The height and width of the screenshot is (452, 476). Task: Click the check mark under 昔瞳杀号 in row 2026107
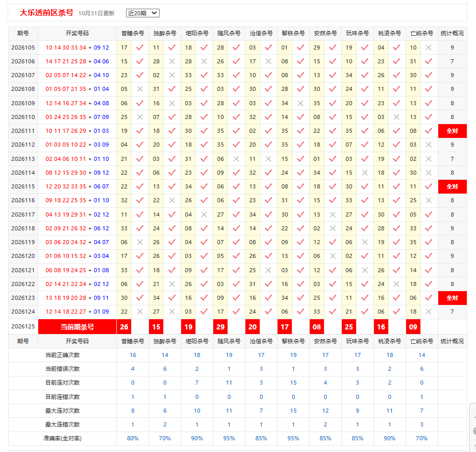(x=140, y=75)
